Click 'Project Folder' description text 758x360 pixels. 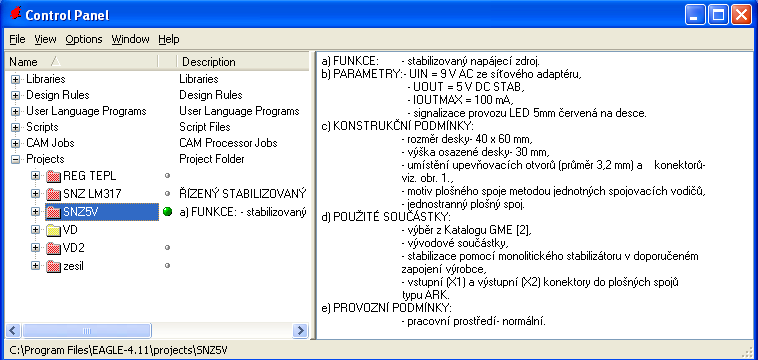(x=212, y=159)
